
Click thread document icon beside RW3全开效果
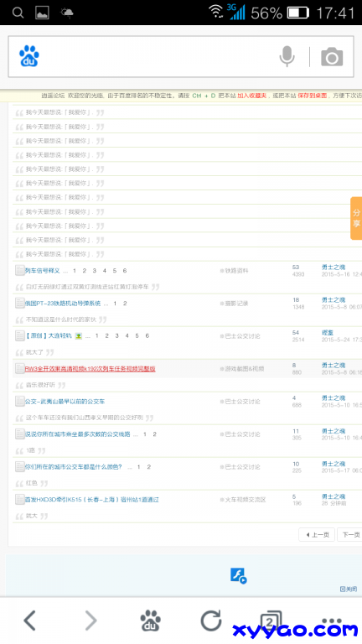tap(20, 368)
